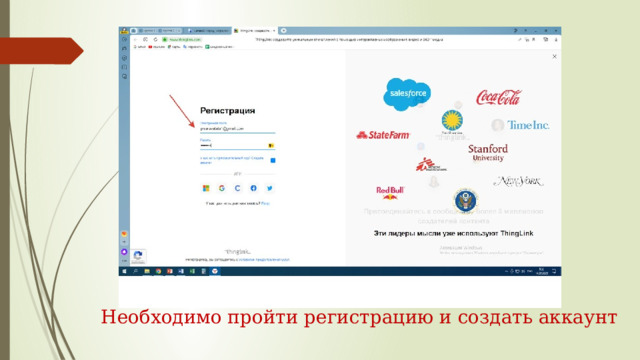Image resolution: width=640 pixels, height=360 pixels.
Task: Sign up with Facebook icon
Action: 253,188
